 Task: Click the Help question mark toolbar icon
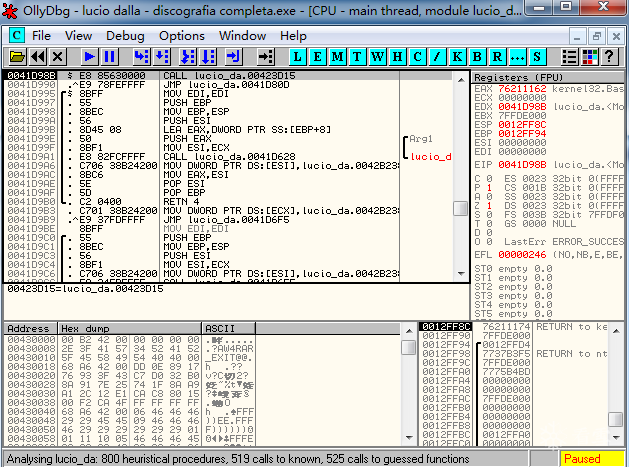click(609, 57)
